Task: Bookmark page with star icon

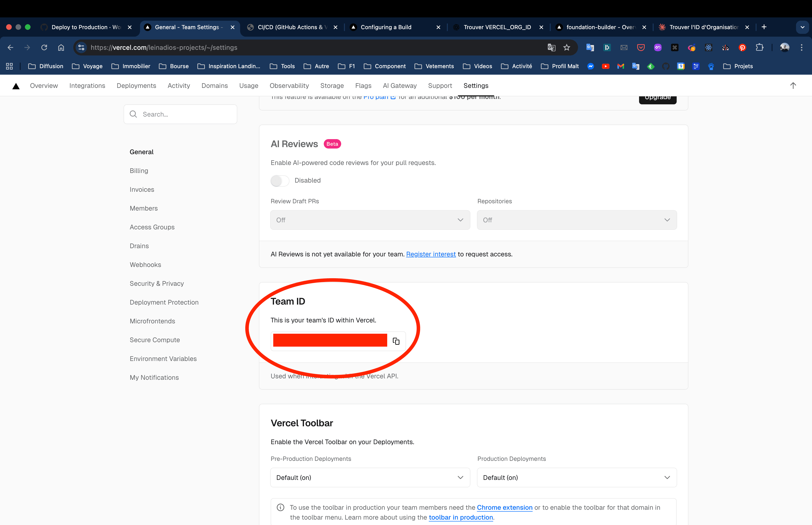Action: pyautogui.click(x=567, y=47)
